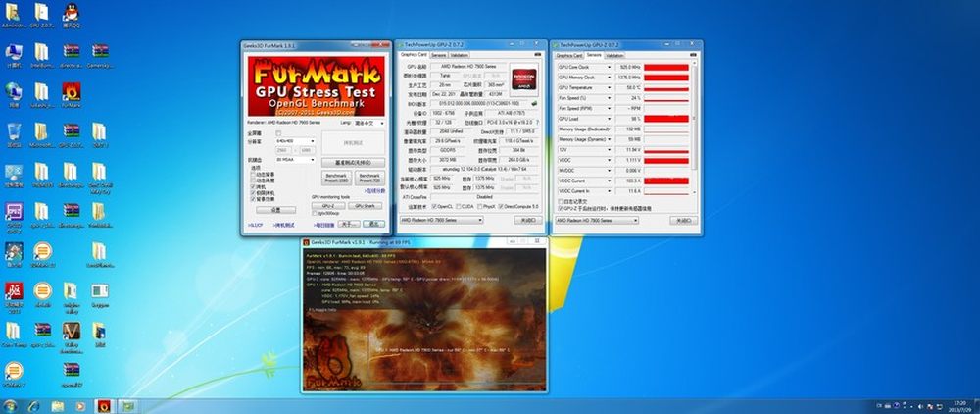Switch to Validation tab in Sensors window

(x=614, y=56)
